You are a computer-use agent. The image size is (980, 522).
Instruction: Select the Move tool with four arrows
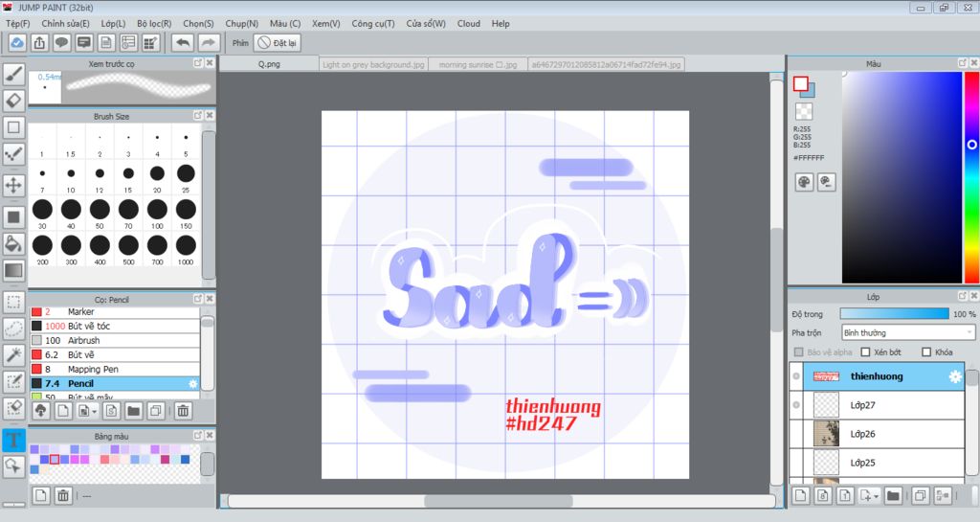[x=13, y=185]
